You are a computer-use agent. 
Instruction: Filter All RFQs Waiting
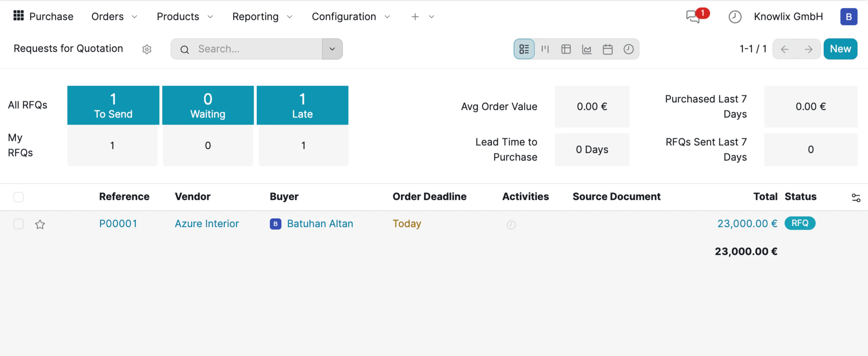208,105
